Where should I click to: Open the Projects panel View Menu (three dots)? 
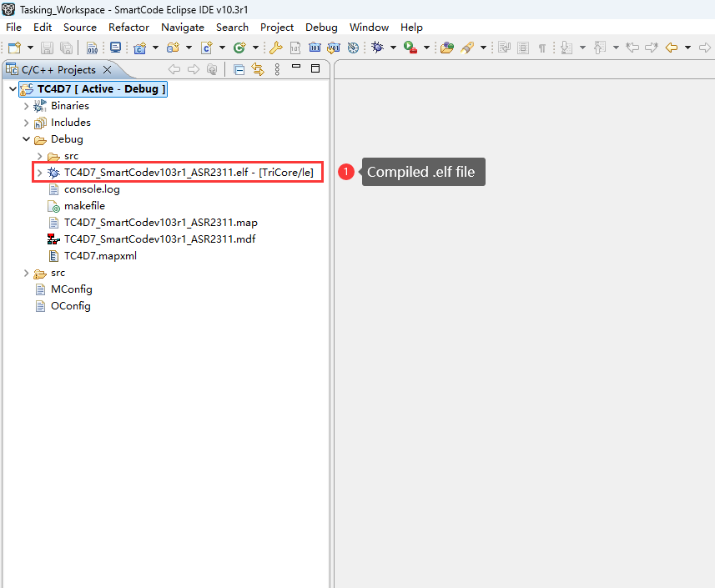pos(278,70)
